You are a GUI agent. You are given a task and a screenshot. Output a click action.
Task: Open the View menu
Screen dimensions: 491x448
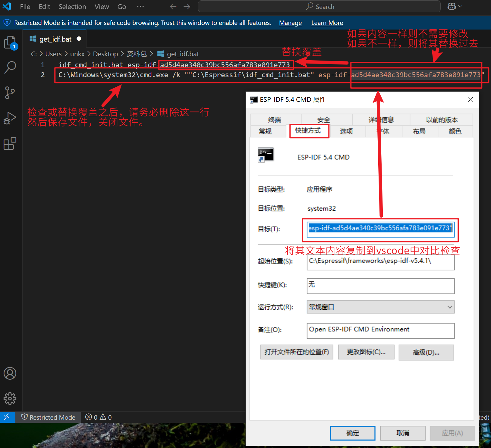(x=102, y=7)
